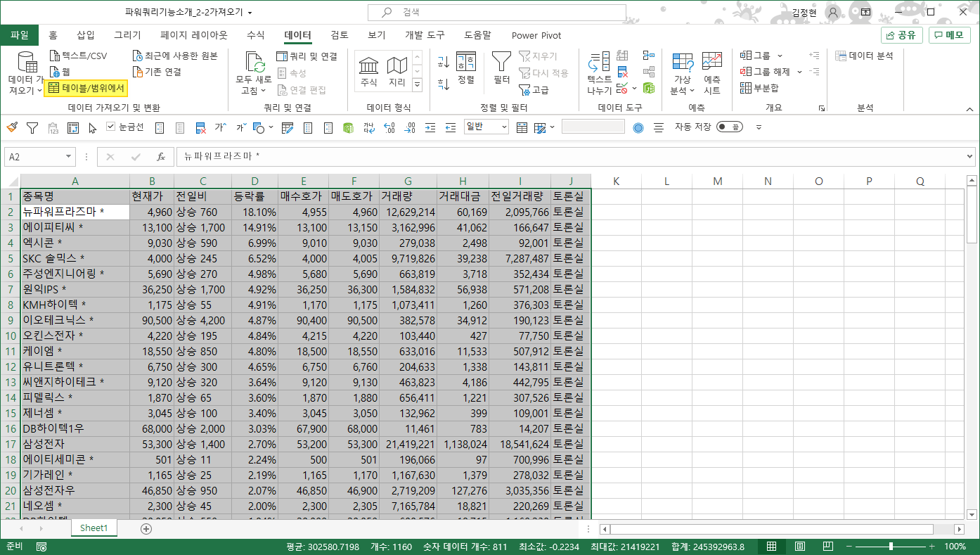Open ribbon display options icon in title bar
Image resolution: width=980 pixels, height=555 pixels.
pyautogui.click(x=865, y=12)
